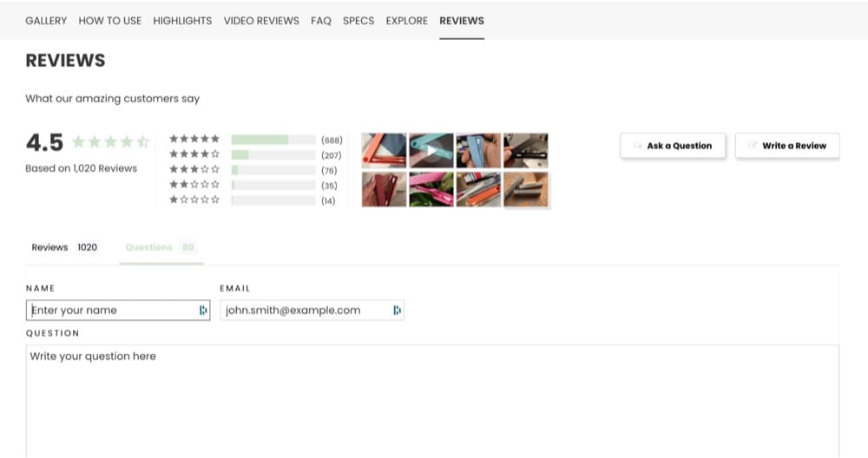Click autofill icon in email field
The height and width of the screenshot is (458, 868).
pos(397,311)
